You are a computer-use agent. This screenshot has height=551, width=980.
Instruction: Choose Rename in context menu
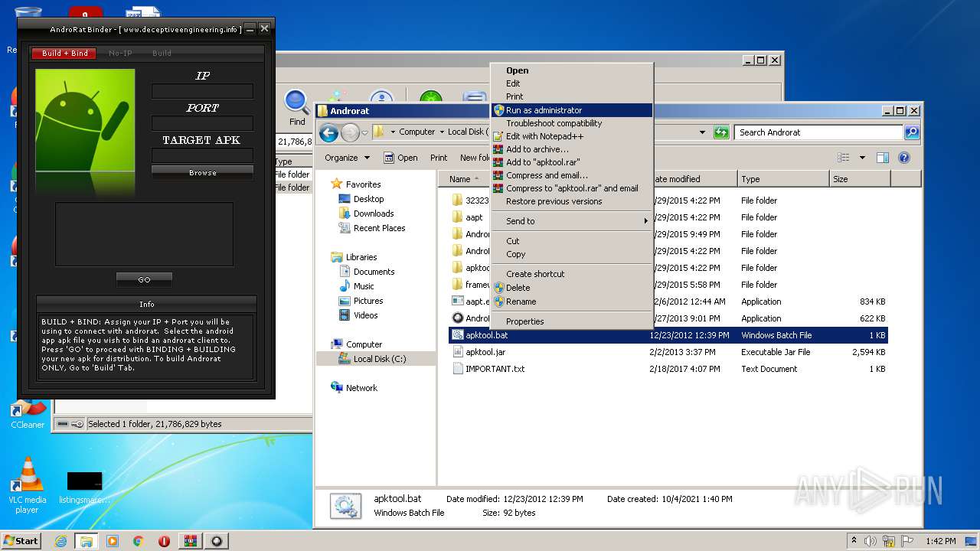571,302
